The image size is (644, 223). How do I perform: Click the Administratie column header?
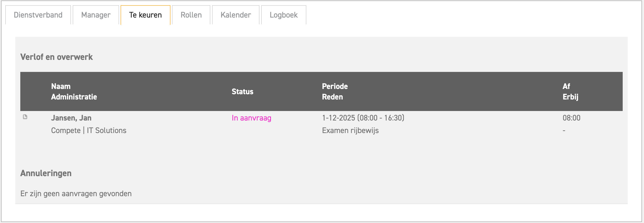(x=74, y=97)
